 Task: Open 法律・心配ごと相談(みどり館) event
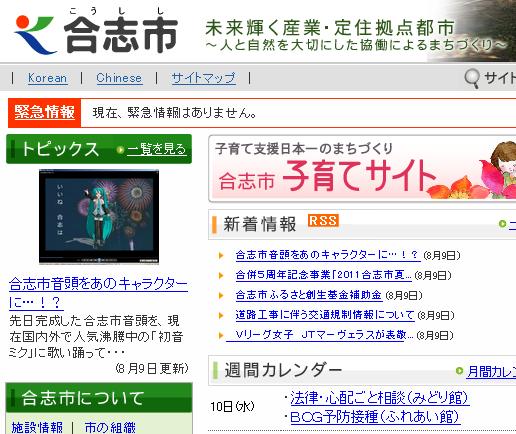pos(380,398)
